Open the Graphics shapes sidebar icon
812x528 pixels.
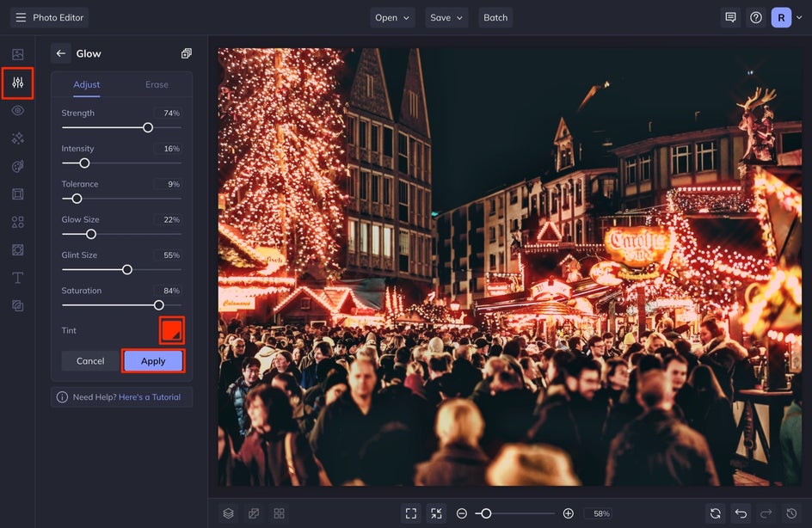tap(17, 222)
